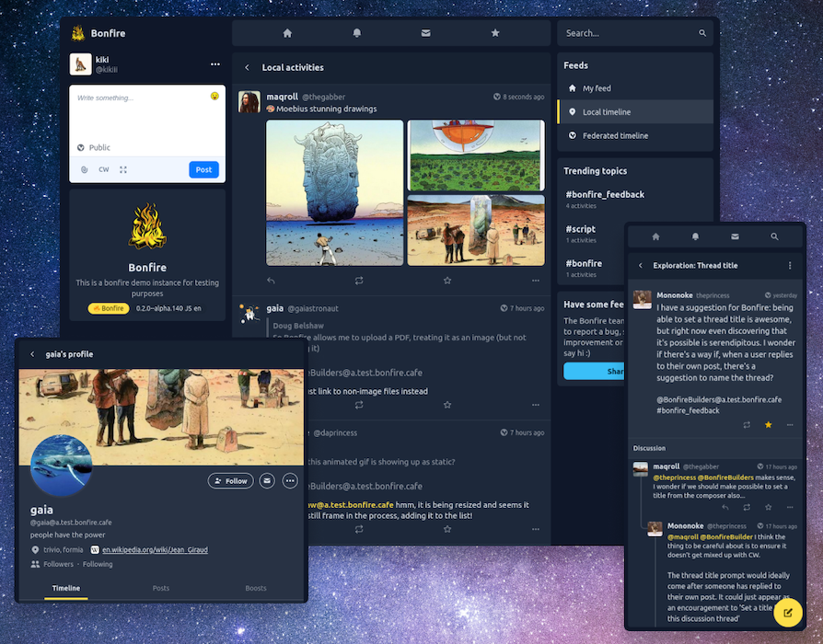Click the Search input field
823x644 pixels.
click(626, 33)
